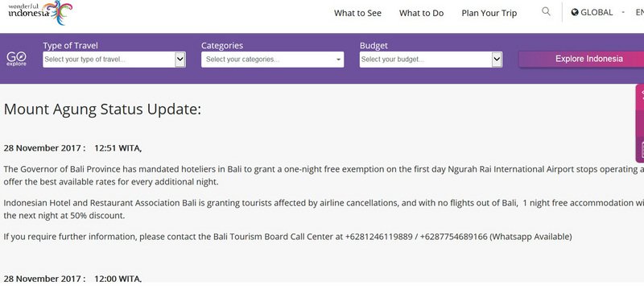Click the Budget dropdown arrow icon

pyautogui.click(x=497, y=60)
